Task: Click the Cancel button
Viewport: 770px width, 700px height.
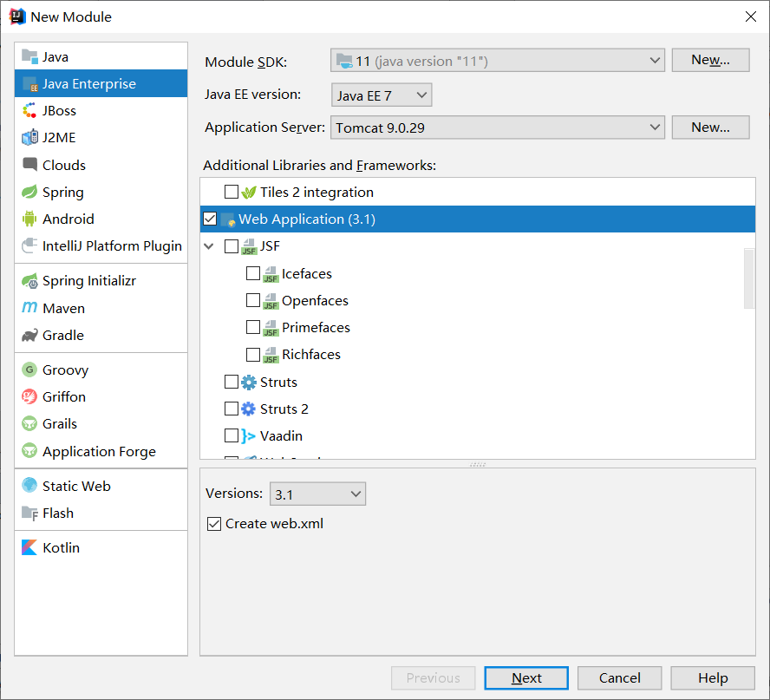Action: (x=620, y=678)
